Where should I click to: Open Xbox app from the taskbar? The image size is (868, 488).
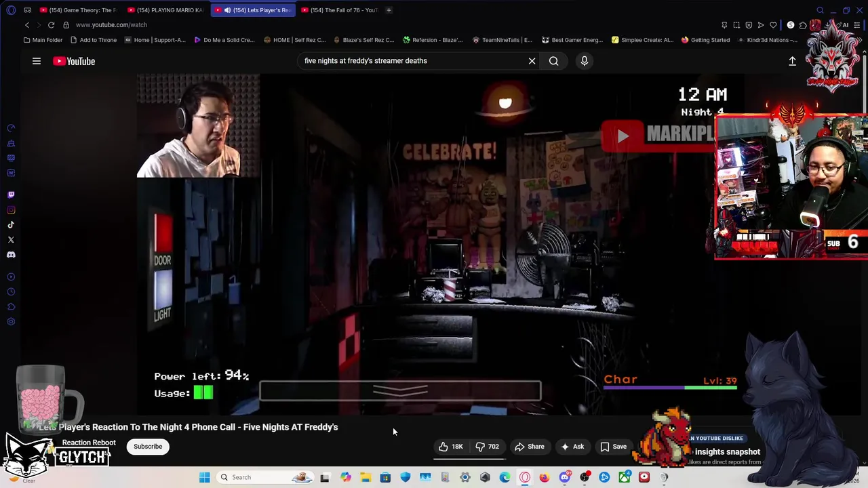(x=625, y=477)
